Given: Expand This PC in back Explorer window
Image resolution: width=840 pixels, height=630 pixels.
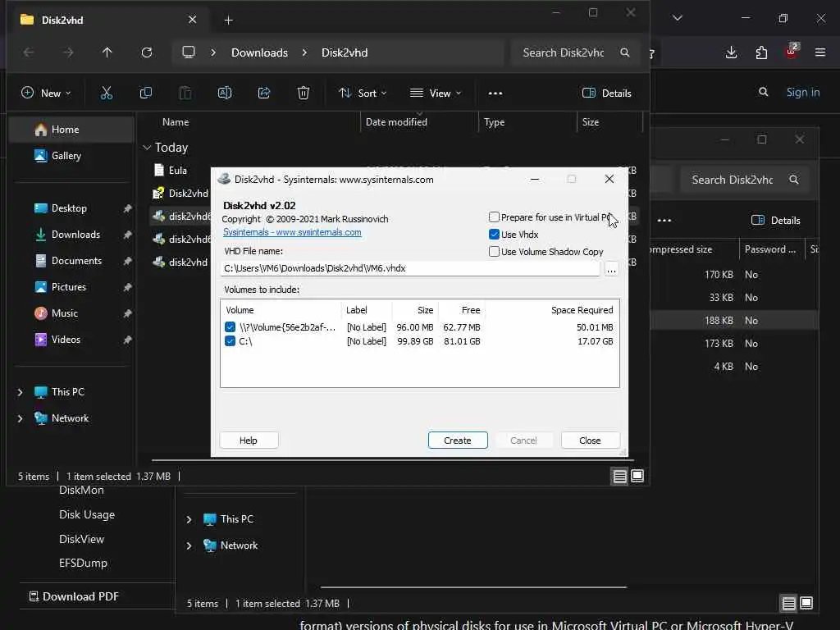Looking at the screenshot, I should (189, 519).
